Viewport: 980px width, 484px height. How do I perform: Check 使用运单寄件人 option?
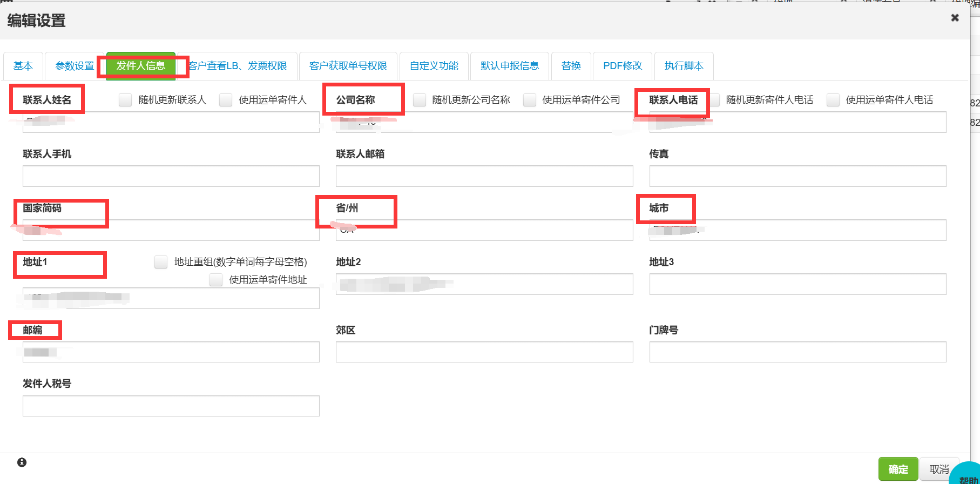(226, 100)
